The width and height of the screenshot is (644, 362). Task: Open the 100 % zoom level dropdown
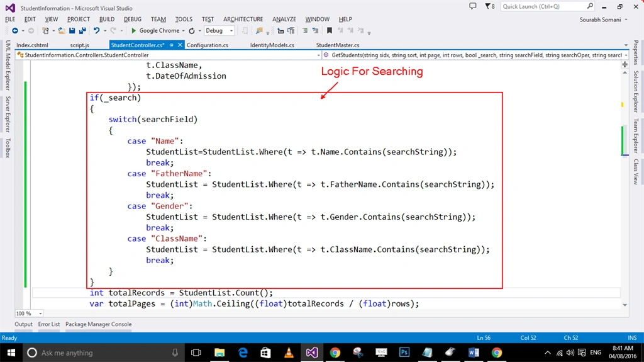tap(29, 314)
